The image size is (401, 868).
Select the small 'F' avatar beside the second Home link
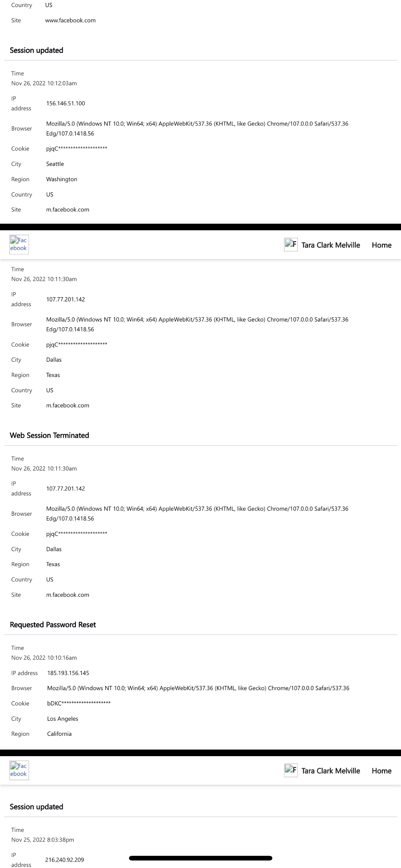pyautogui.click(x=291, y=771)
